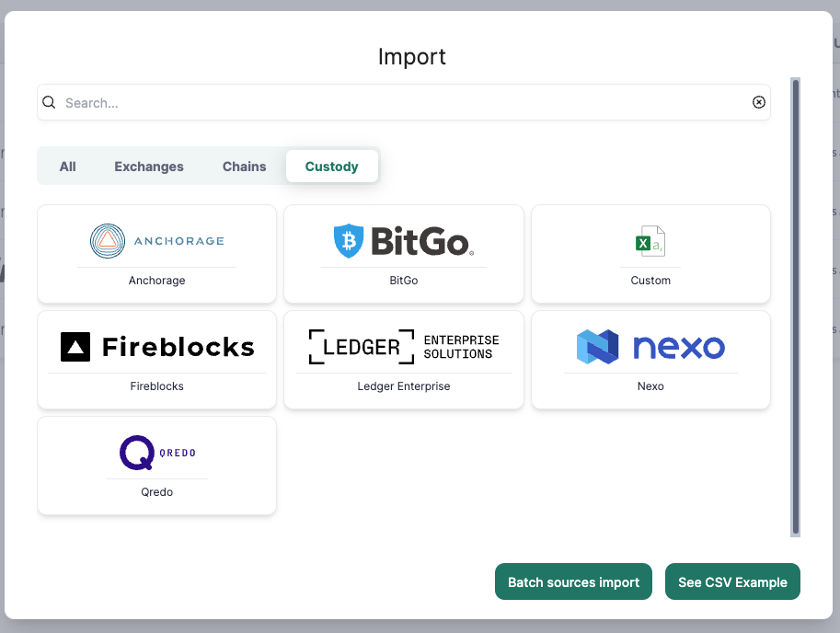Select the Anchorage logo
The image size is (840, 633).
tap(157, 241)
